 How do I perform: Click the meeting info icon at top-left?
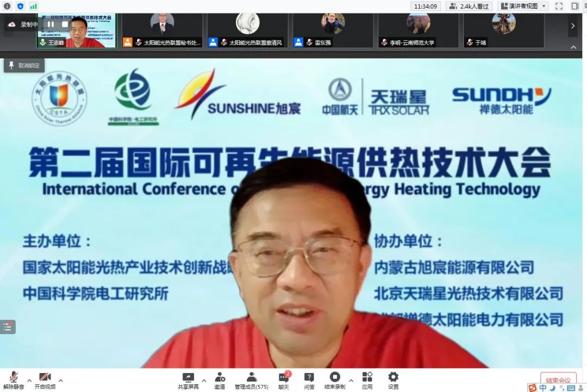[7, 6]
